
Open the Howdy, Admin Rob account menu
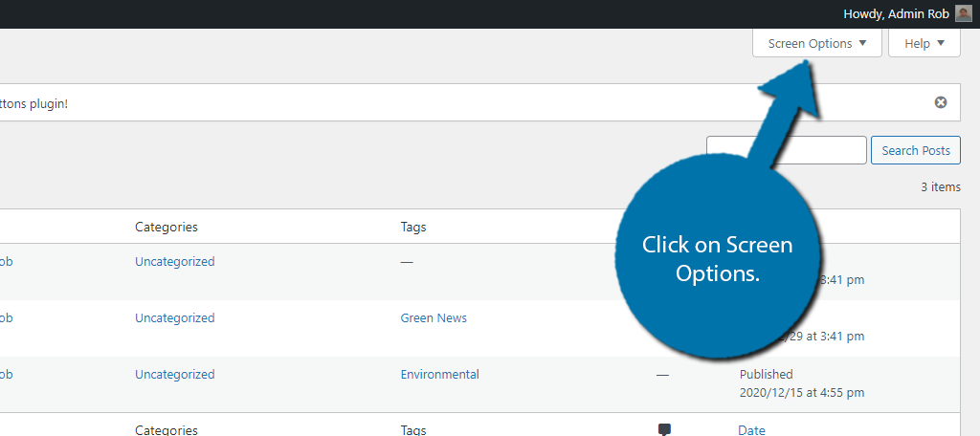tap(907, 13)
